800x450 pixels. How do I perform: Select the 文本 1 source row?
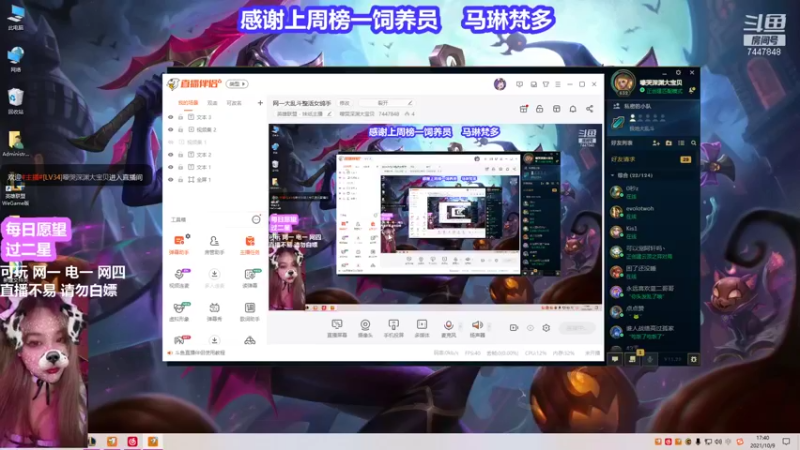point(214,167)
